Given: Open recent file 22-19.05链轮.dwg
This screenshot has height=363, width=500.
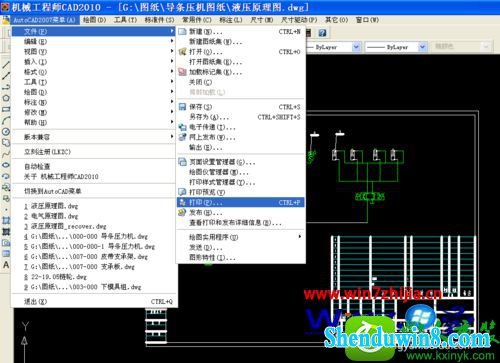Looking at the screenshot, I should click(x=94, y=276).
